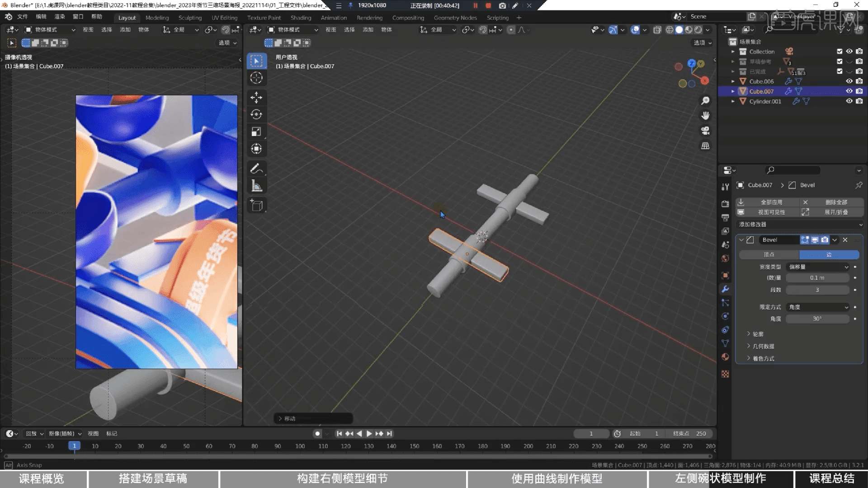Open the 文件 menu
The image size is (868, 488).
point(22,17)
